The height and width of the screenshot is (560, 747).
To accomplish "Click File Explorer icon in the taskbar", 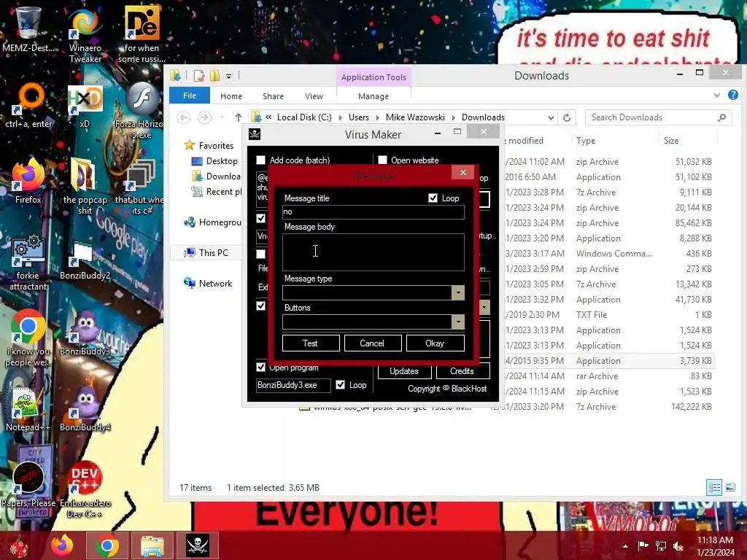I will [x=152, y=545].
